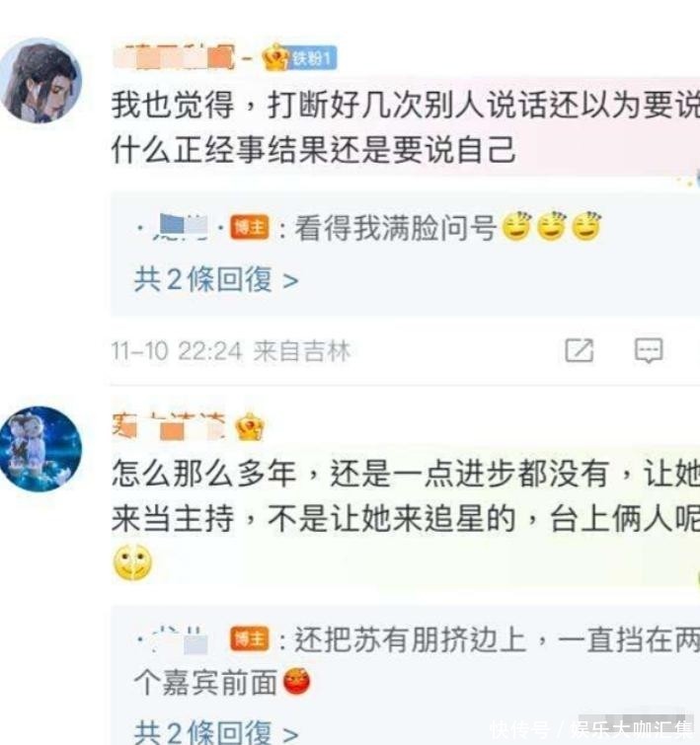Click the crown badge beside 铁粉1

(275, 57)
